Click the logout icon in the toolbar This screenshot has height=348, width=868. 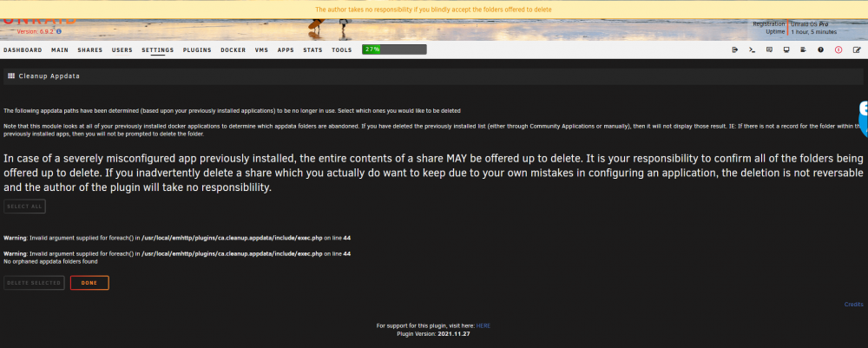click(x=734, y=49)
